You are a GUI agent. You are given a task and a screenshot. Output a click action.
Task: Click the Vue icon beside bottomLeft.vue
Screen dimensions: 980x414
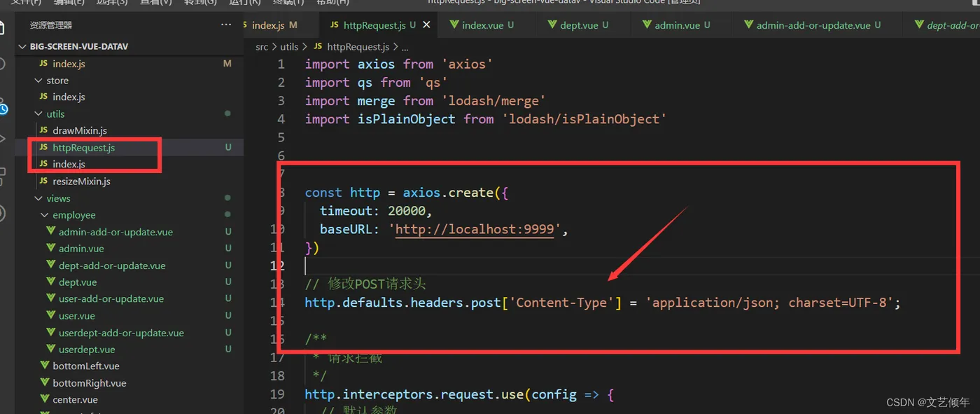(44, 366)
